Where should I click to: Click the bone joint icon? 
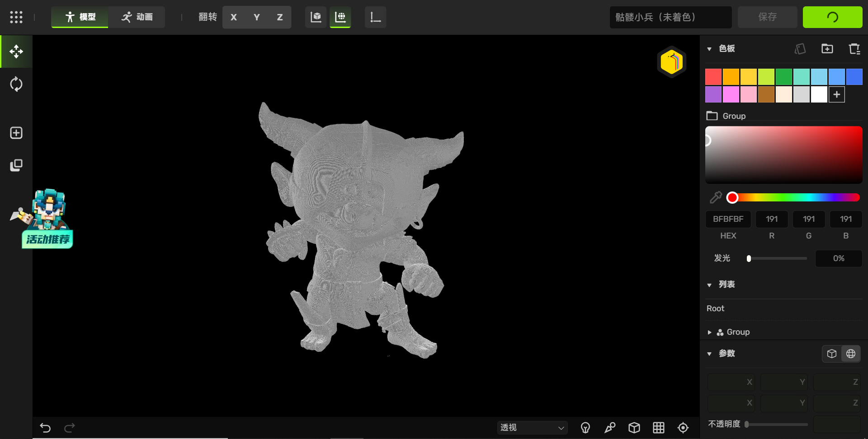(610, 428)
